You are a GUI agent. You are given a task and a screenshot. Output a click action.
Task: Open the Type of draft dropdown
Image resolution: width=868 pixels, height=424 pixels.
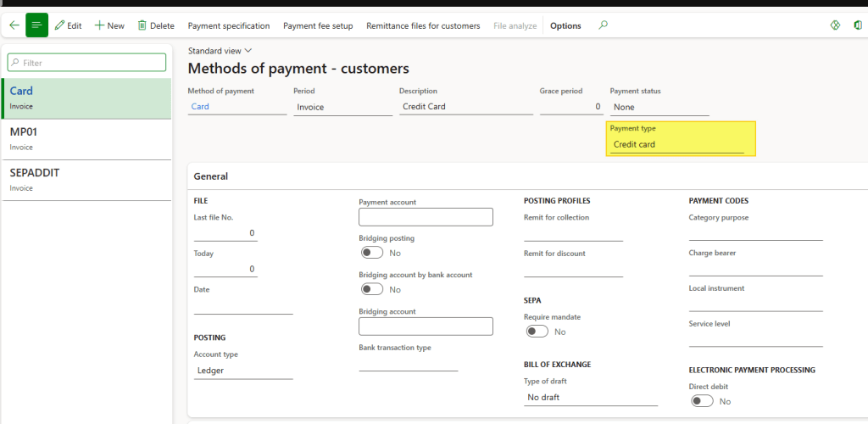590,397
